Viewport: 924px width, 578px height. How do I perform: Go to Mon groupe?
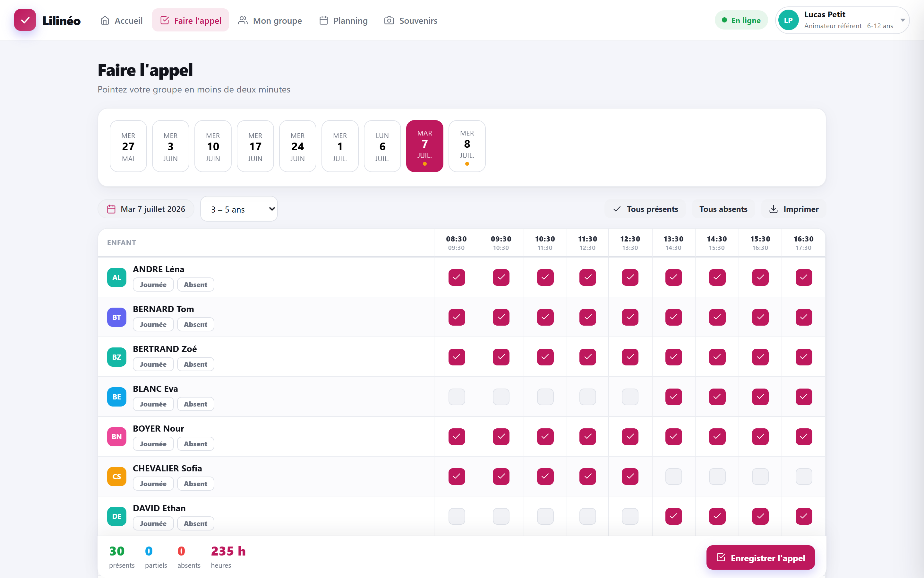point(270,20)
